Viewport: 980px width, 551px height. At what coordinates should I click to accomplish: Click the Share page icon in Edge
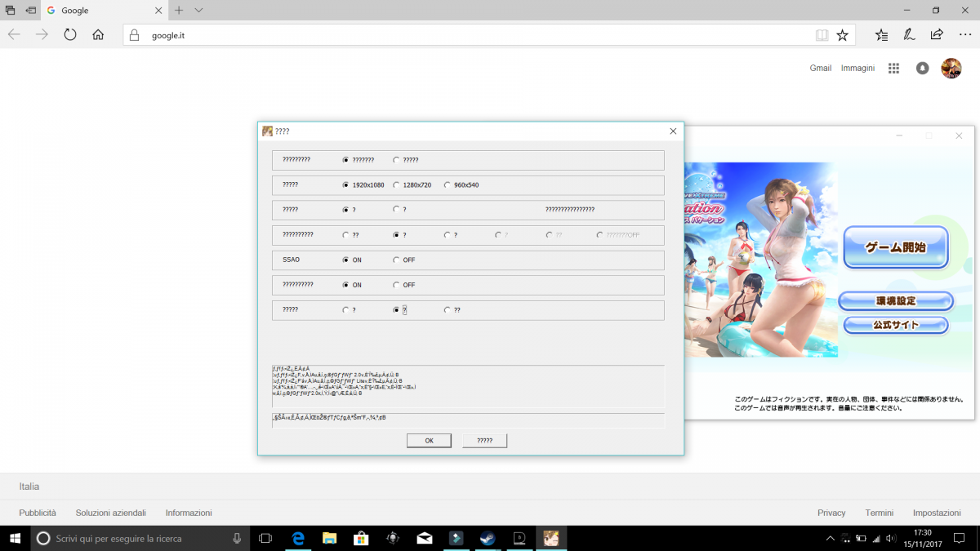(x=937, y=35)
